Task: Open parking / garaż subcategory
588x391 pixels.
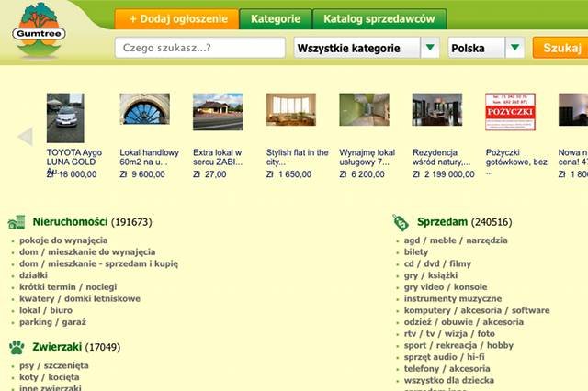Action: pos(53,322)
